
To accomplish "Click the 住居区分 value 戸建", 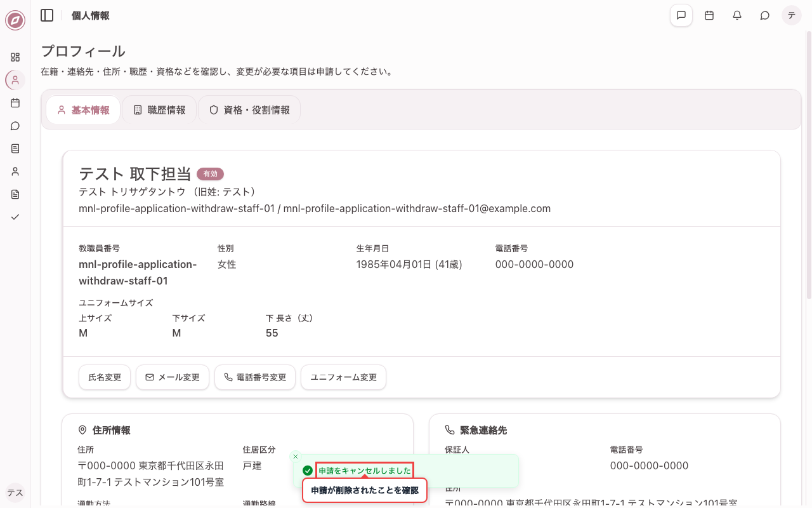I will click(252, 465).
